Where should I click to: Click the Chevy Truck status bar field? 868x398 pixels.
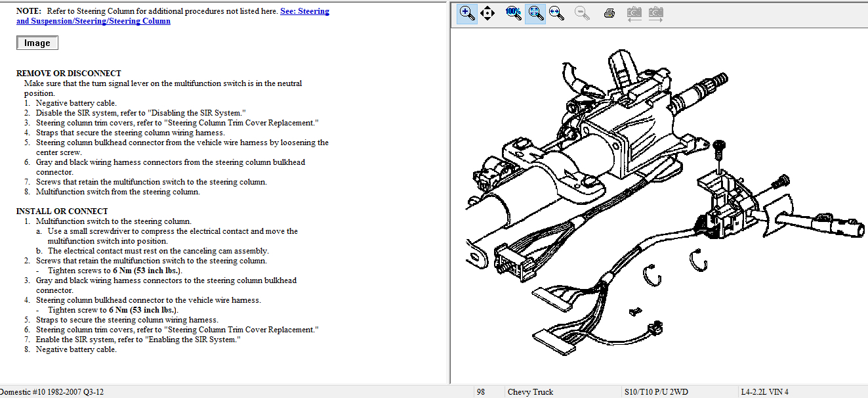point(530,392)
